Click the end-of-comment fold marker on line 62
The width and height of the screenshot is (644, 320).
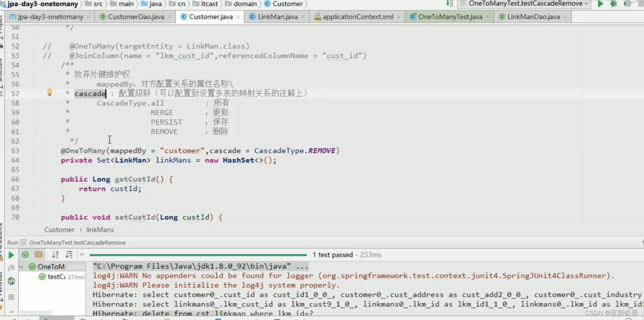[39, 141]
